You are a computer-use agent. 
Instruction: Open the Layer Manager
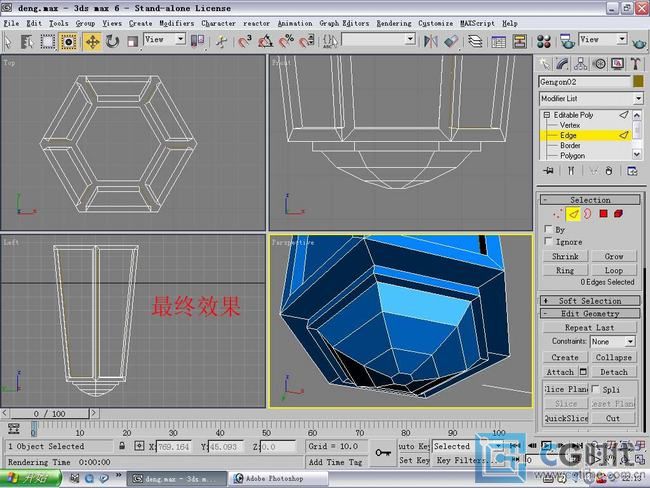point(475,41)
